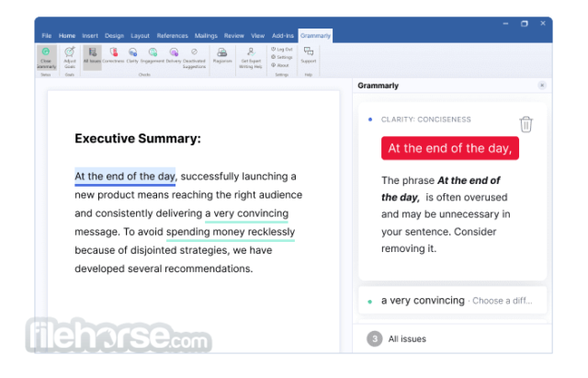Switch to the Design tab
Image resolution: width=588 pixels, height=378 pixels.
(114, 36)
